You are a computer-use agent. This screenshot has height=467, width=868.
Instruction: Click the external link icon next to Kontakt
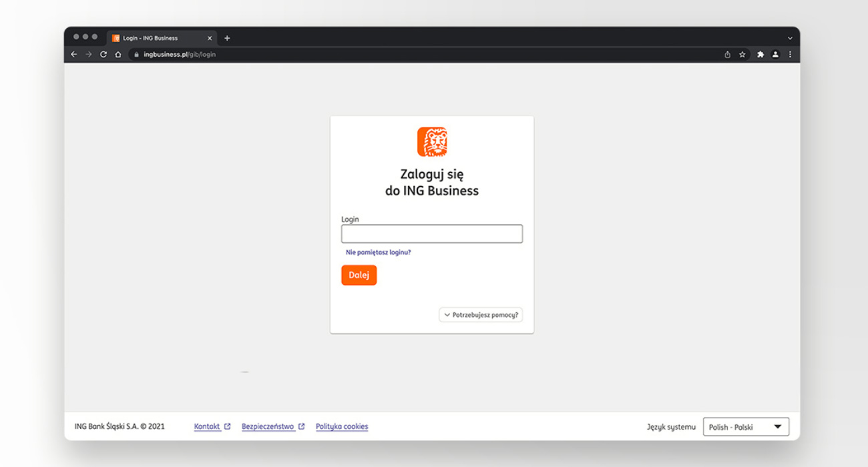(x=227, y=426)
